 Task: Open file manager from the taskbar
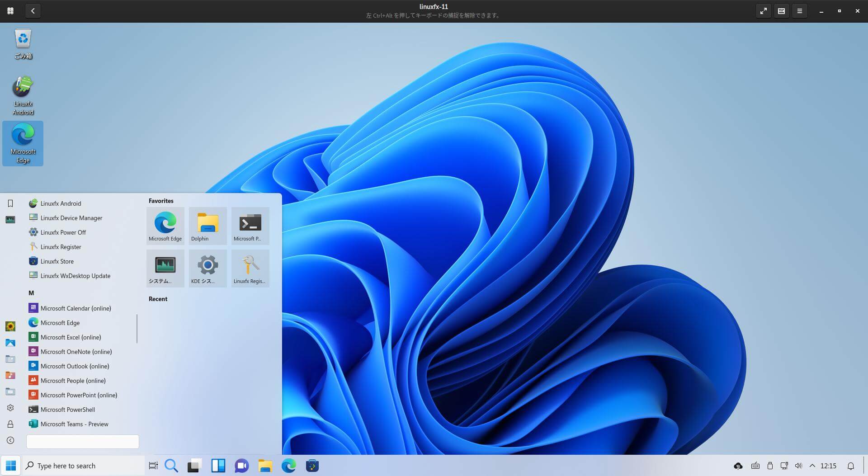pyautogui.click(x=265, y=466)
